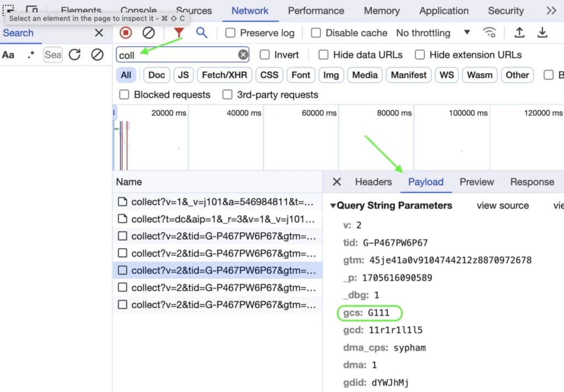Filter requests by Fetch/XHR
Viewport: 564px width, 392px height.
pos(225,75)
